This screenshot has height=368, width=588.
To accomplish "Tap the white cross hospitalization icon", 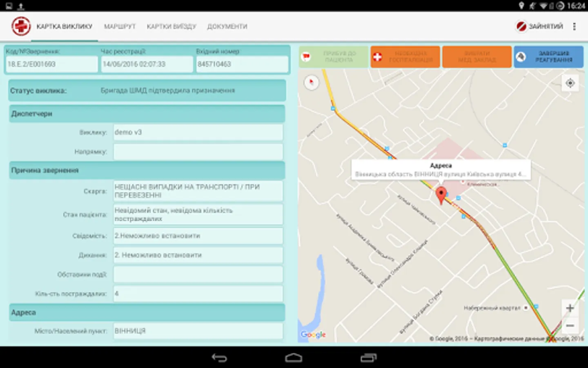I will tap(378, 57).
